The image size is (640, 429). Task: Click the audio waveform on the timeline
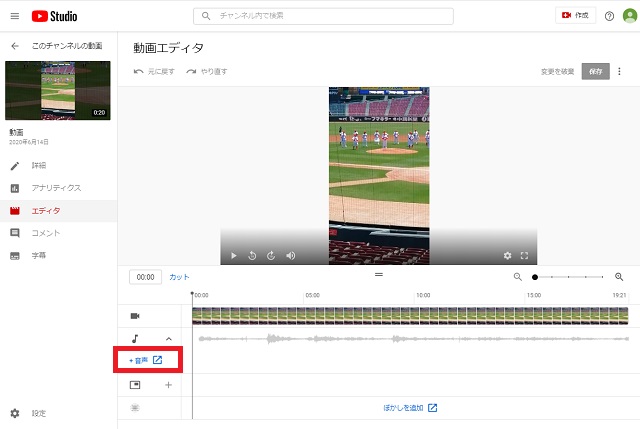pos(413,339)
